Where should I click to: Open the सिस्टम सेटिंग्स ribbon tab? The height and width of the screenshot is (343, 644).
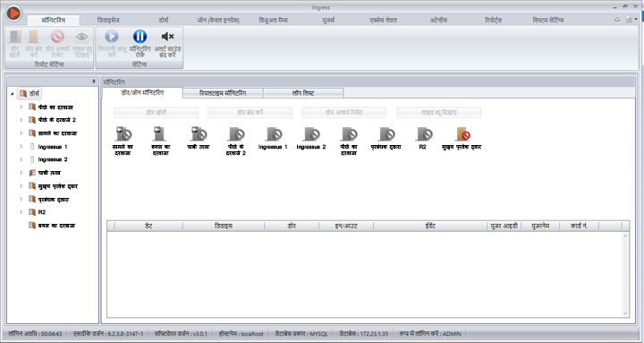pyautogui.click(x=548, y=20)
